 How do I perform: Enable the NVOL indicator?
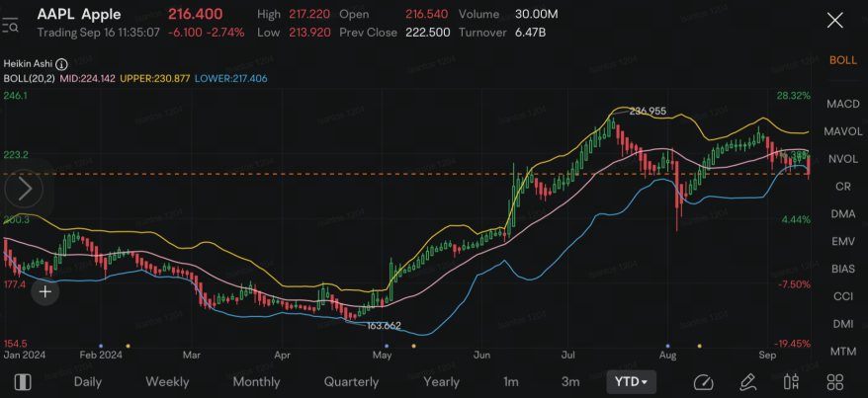tap(842, 159)
